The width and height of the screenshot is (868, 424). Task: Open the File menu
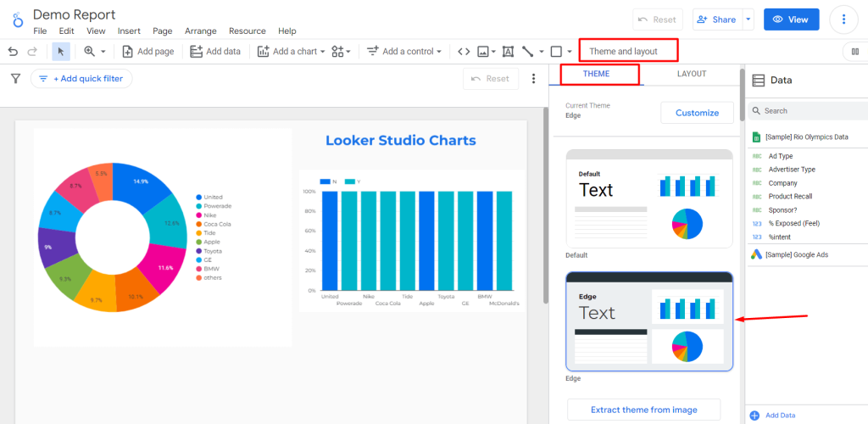(x=40, y=31)
